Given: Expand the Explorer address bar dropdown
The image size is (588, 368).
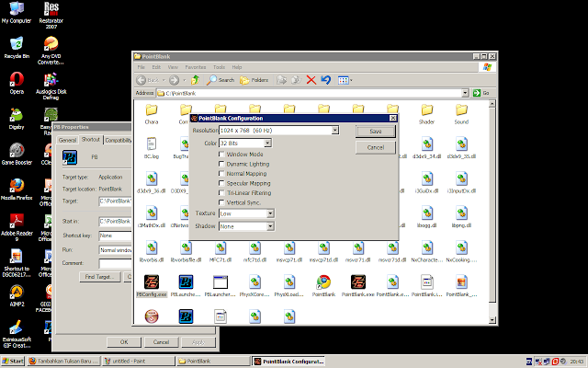Looking at the screenshot, I should coord(465,93).
